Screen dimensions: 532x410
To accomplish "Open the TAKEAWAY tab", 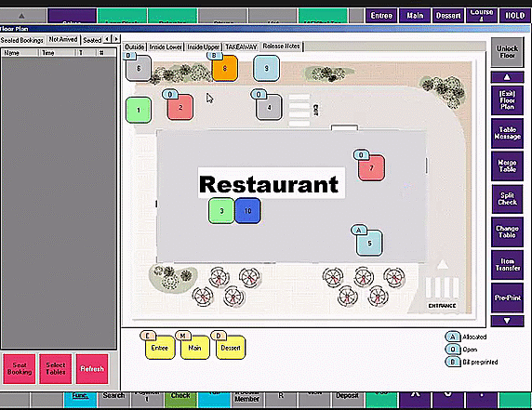I will click(241, 46).
